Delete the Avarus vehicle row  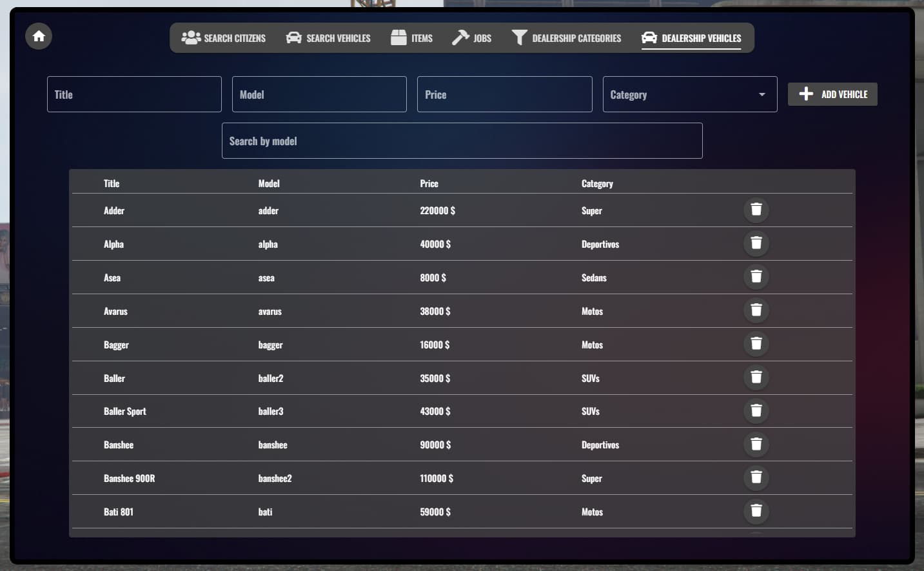[756, 310]
